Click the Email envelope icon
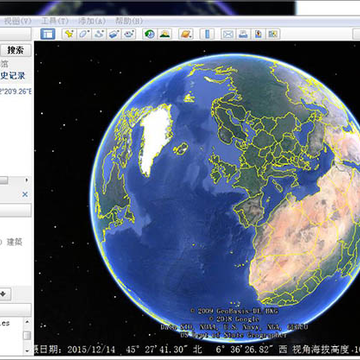The image size is (360, 360). 228,34
